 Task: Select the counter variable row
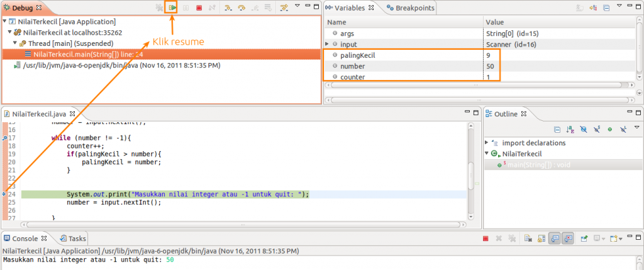[x=480, y=76]
